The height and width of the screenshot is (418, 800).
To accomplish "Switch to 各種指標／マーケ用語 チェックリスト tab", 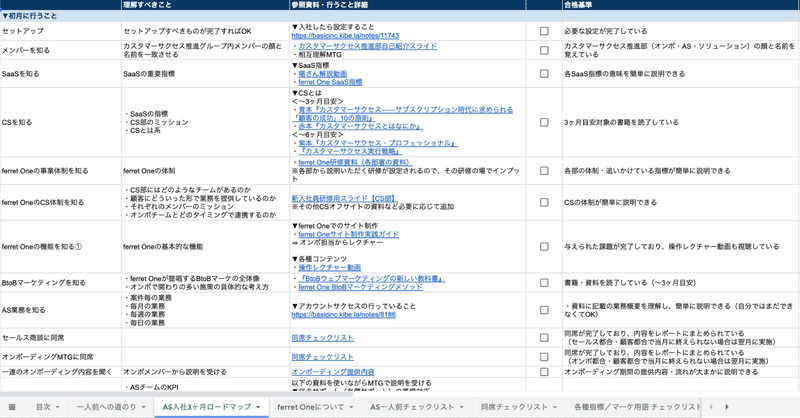I will 637,407.
